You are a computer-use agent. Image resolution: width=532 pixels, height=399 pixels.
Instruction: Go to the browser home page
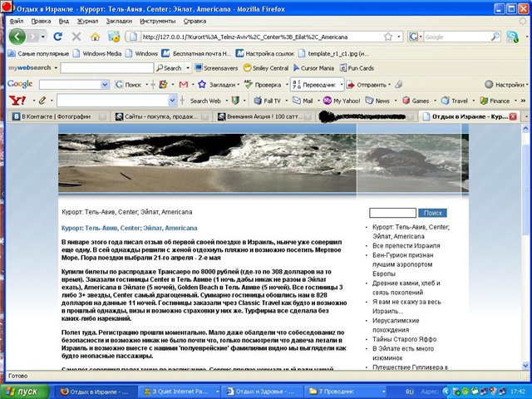96,37
